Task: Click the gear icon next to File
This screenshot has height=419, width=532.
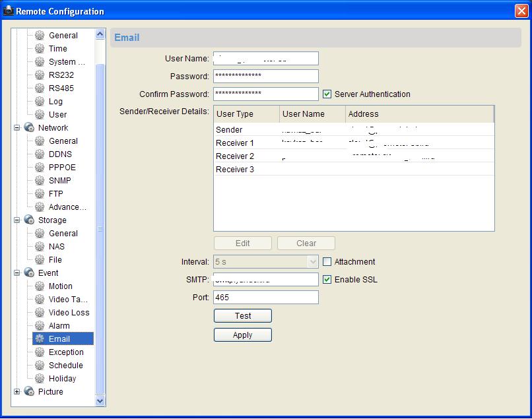Action: 40,260
